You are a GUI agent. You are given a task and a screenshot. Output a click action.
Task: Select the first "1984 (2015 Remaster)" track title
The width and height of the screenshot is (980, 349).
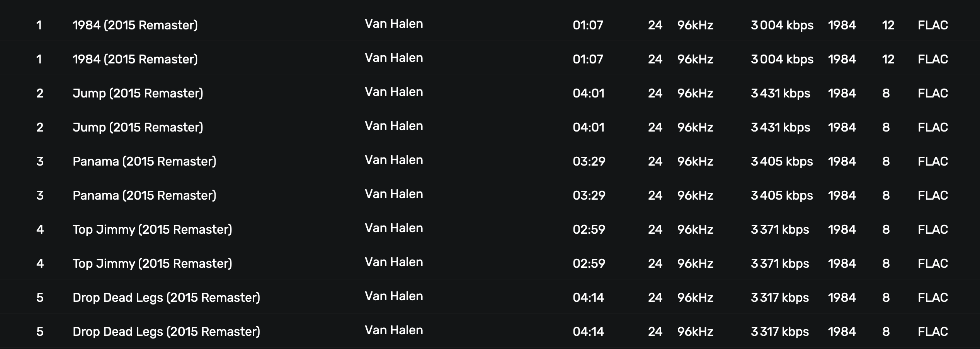pos(135,25)
